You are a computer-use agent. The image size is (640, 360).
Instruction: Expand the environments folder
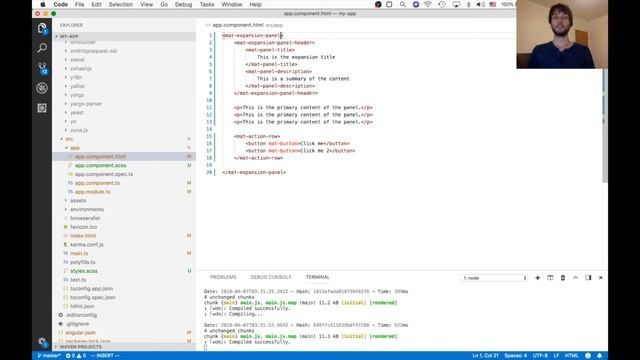pyautogui.click(x=87, y=209)
